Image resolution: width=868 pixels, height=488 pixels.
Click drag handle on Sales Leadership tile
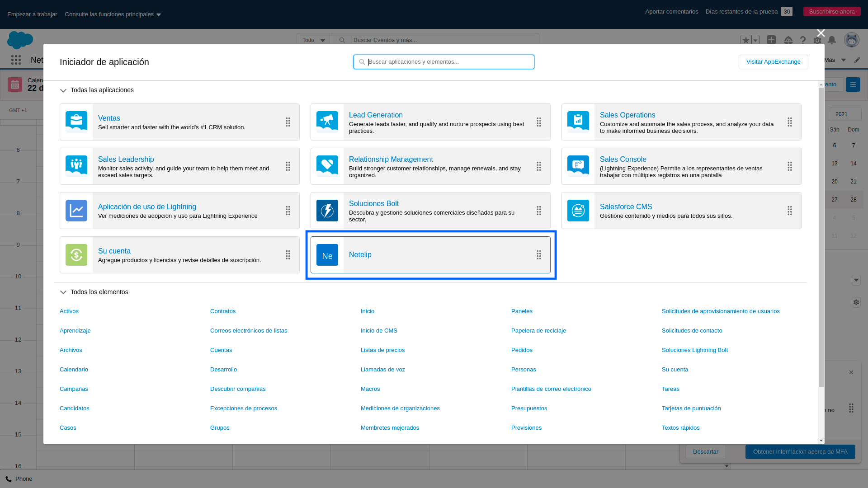click(288, 166)
